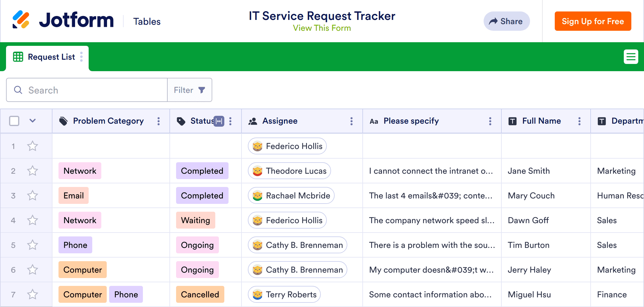Open Problem Category column options menu
This screenshot has height=307, width=644.
coord(159,121)
